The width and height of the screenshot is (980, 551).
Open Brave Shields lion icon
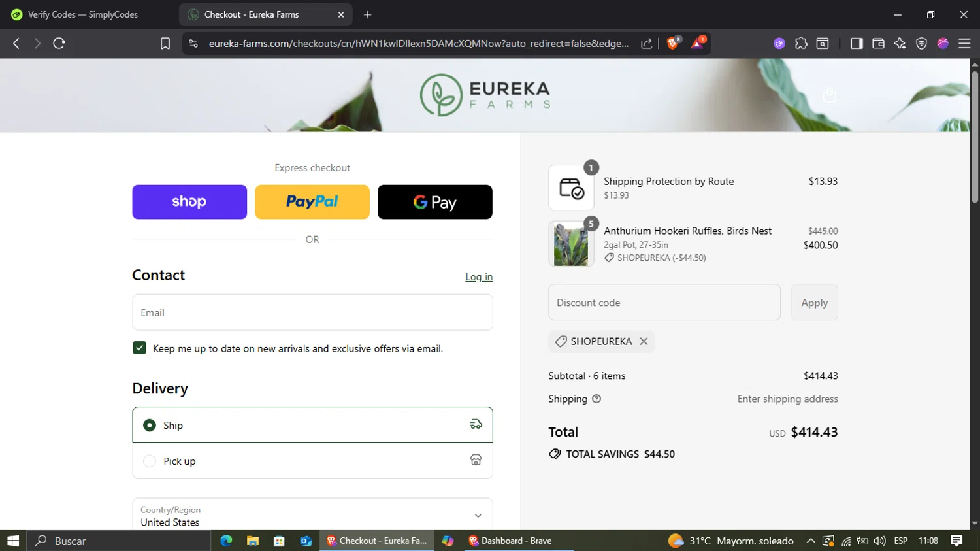point(673,43)
